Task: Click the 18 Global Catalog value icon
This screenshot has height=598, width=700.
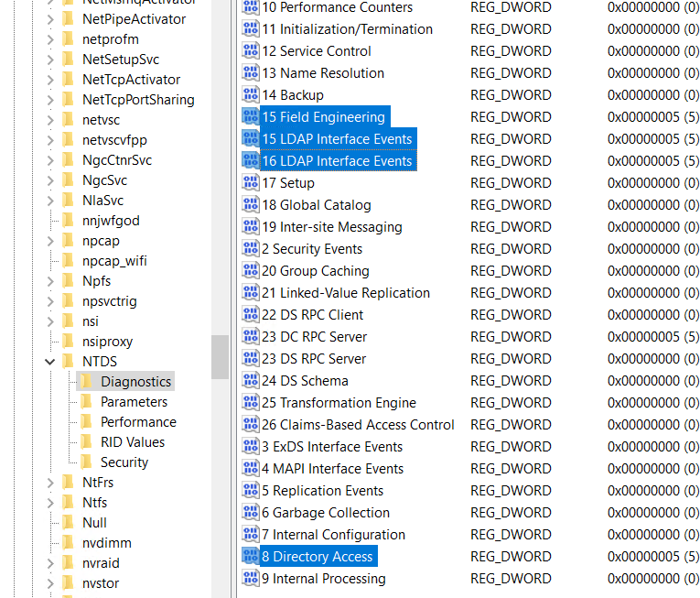Action: [250, 205]
